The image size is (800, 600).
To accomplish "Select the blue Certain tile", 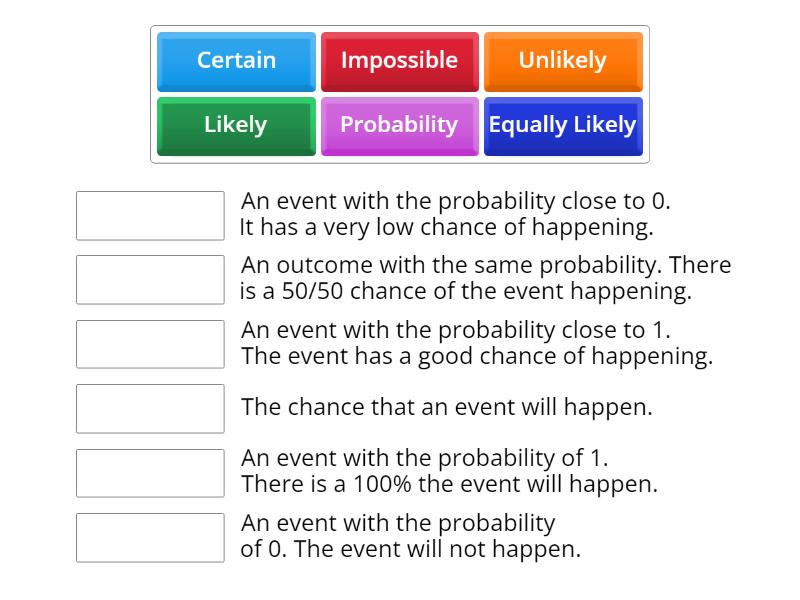I will [x=236, y=61].
